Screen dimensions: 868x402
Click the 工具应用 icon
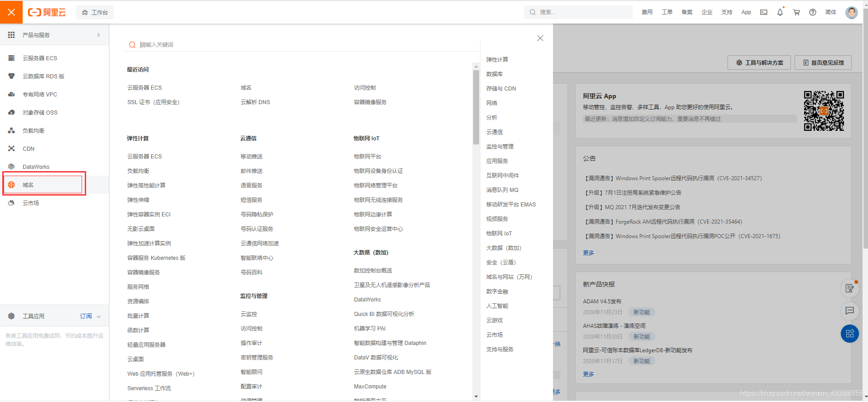coord(11,316)
